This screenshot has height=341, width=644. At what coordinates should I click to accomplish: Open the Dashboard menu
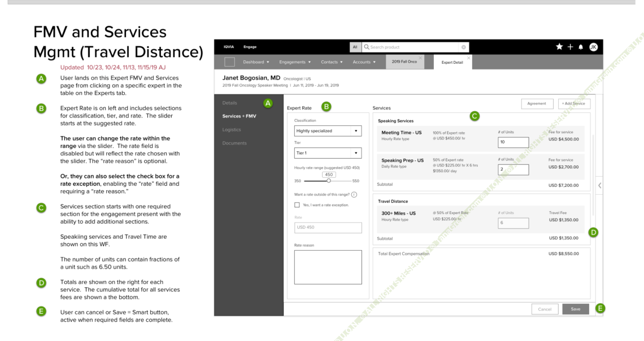(256, 62)
